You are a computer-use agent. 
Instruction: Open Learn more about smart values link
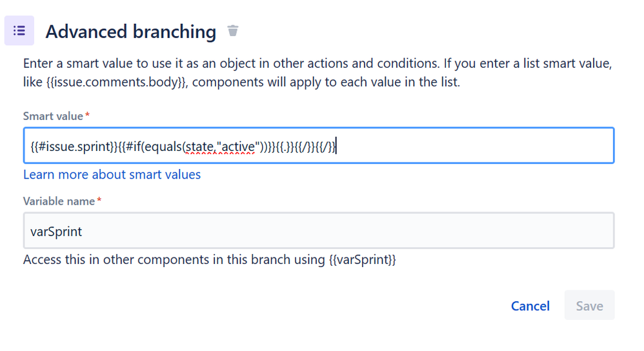tap(112, 174)
